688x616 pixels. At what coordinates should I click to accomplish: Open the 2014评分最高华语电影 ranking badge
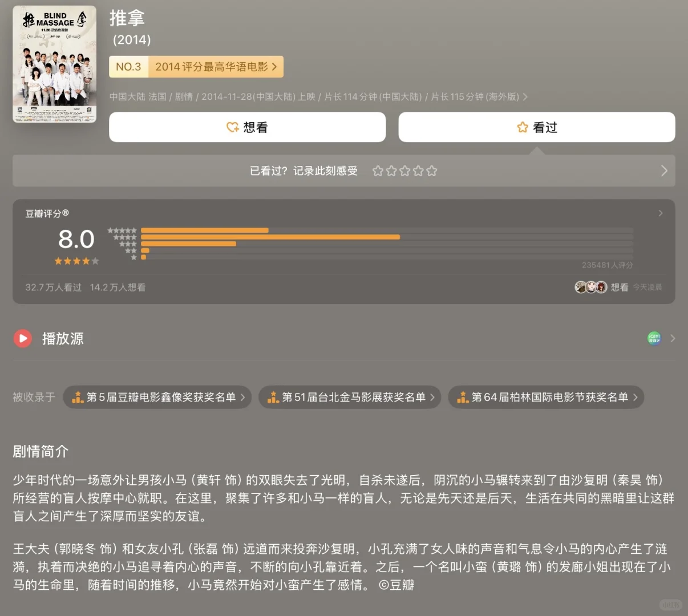(x=196, y=67)
